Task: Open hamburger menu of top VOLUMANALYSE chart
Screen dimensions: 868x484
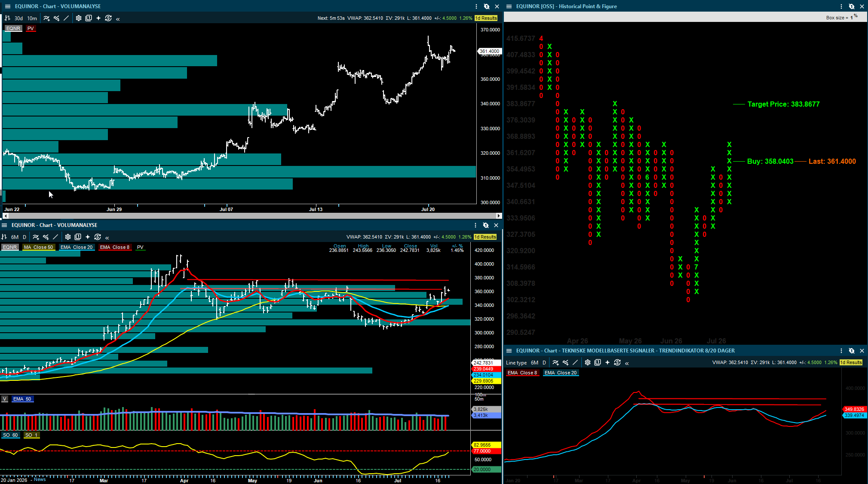Action: [x=7, y=6]
